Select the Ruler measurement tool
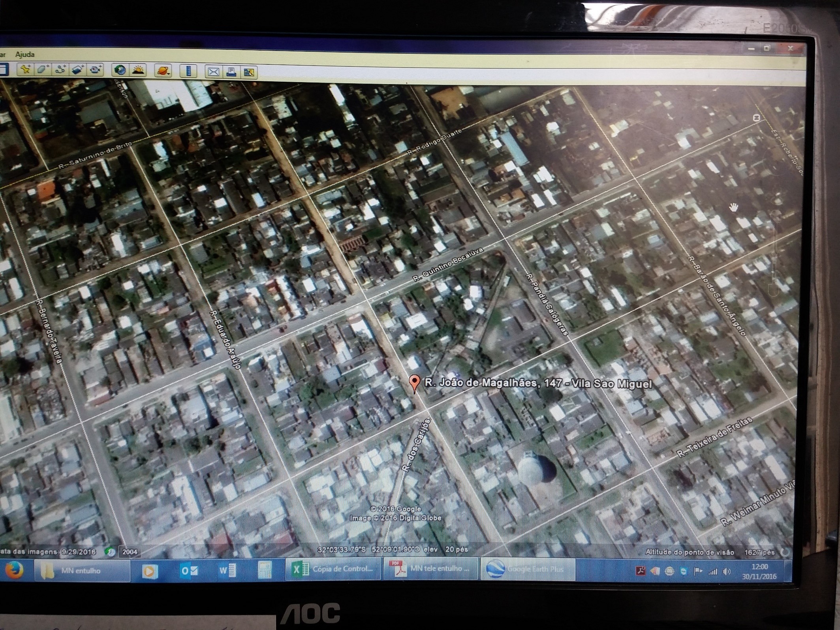 [x=188, y=71]
